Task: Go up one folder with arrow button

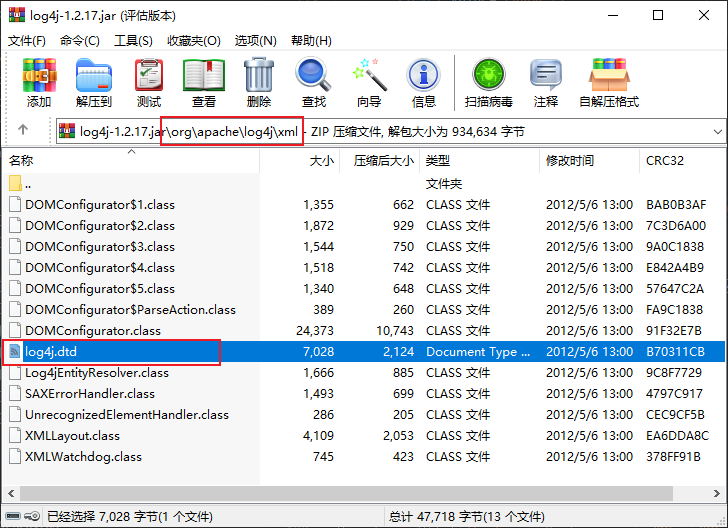Action: click(23, 130)
